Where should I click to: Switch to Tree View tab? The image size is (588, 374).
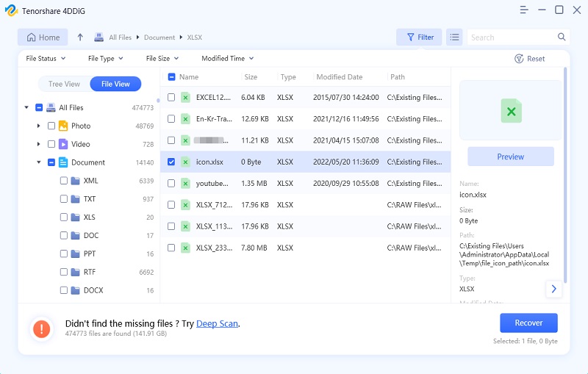64,84
